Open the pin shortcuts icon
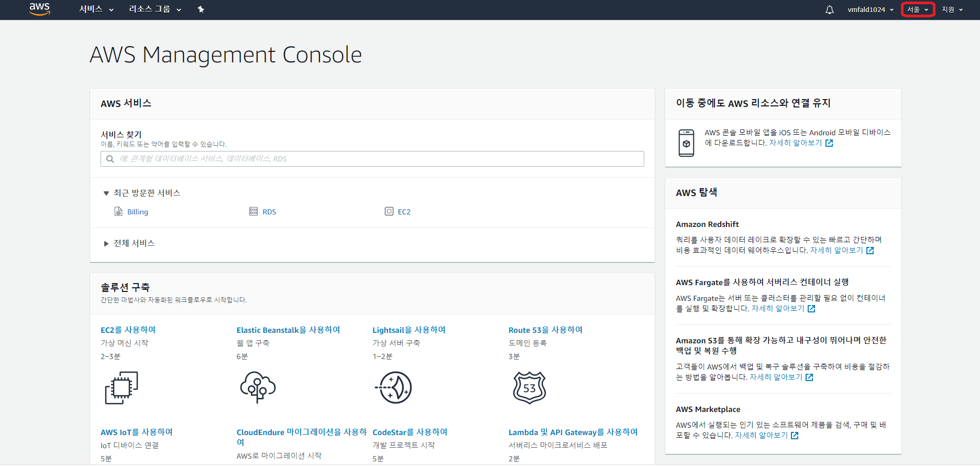Image resolution: width=980 pixels, height=466 pixels. coord(201,9)
